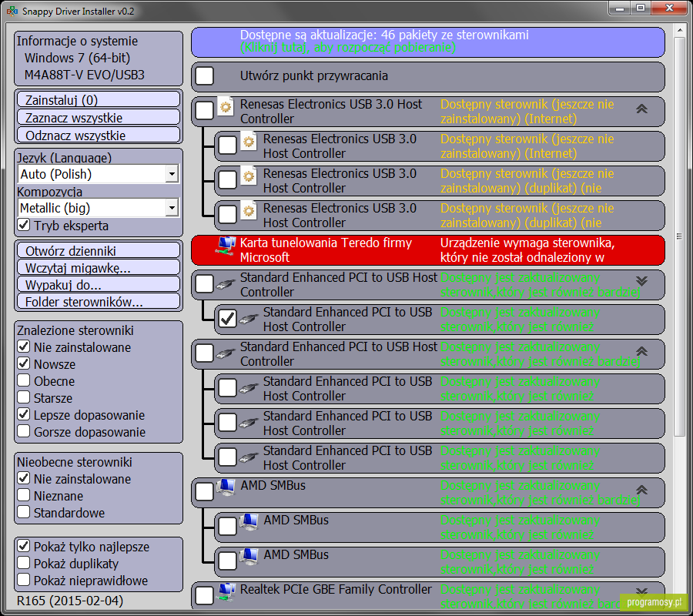Viewport: 693px width, 616px height.
Task: Click the Zainstaluj (0) button
Action: 99,100
